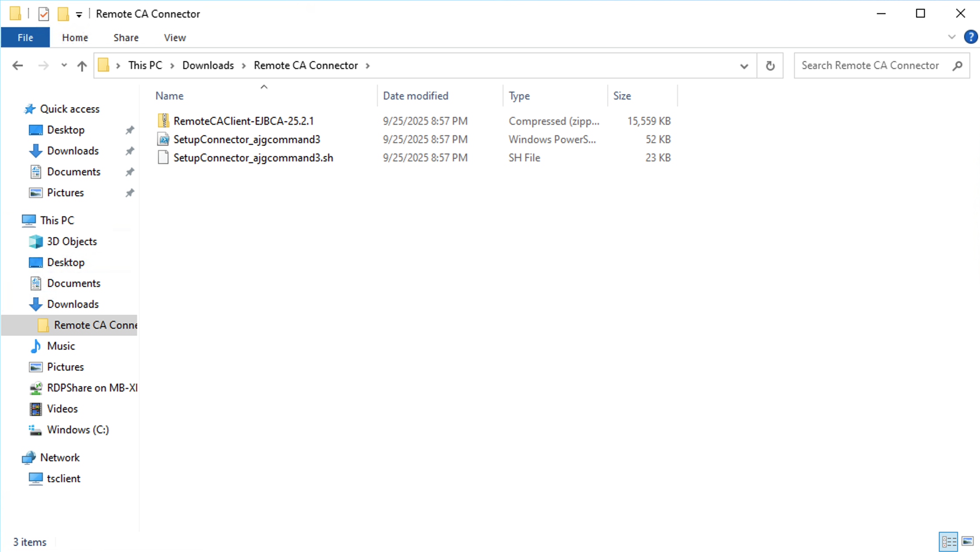Sort by Date modified column header

[x=415, y=95]
